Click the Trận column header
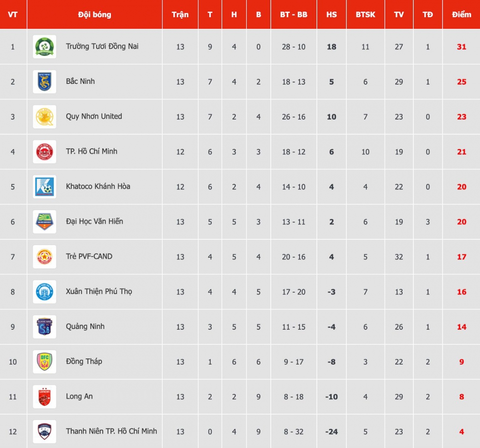Image resolution: width=480 pixels, height=448 pixels. coord(180,15)
